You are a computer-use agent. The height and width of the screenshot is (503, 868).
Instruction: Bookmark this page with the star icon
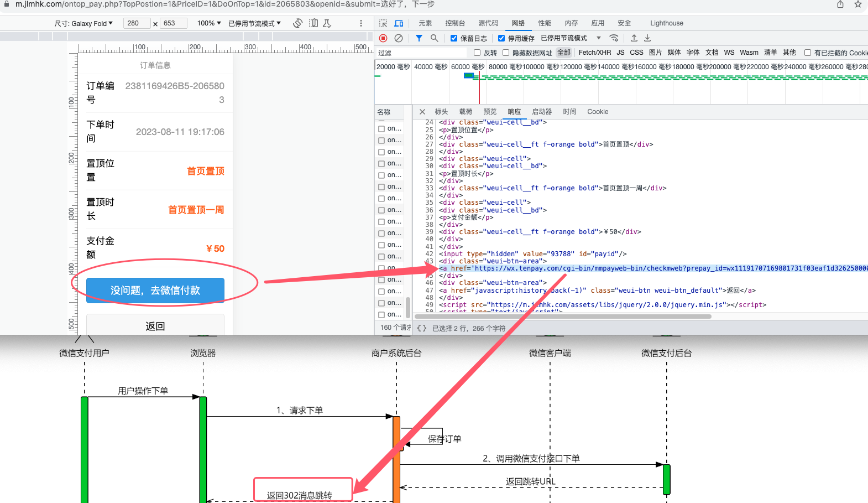[x=858, y=4]
